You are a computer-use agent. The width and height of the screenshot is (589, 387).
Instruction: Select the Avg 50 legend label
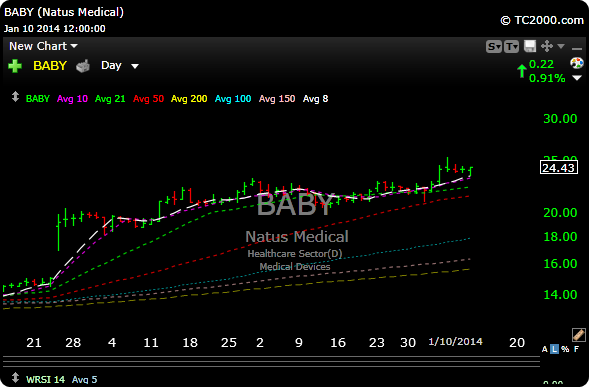(148, 99)
